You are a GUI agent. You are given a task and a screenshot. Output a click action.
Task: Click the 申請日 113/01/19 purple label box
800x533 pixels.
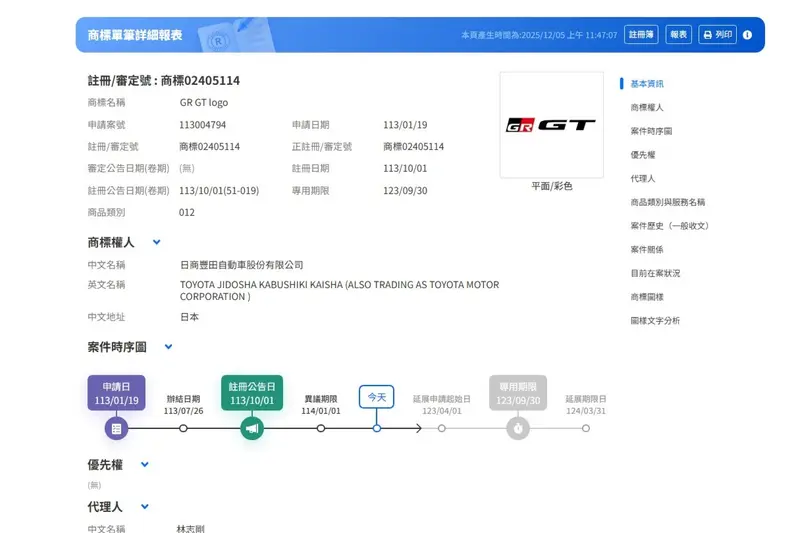pos(116,393)
